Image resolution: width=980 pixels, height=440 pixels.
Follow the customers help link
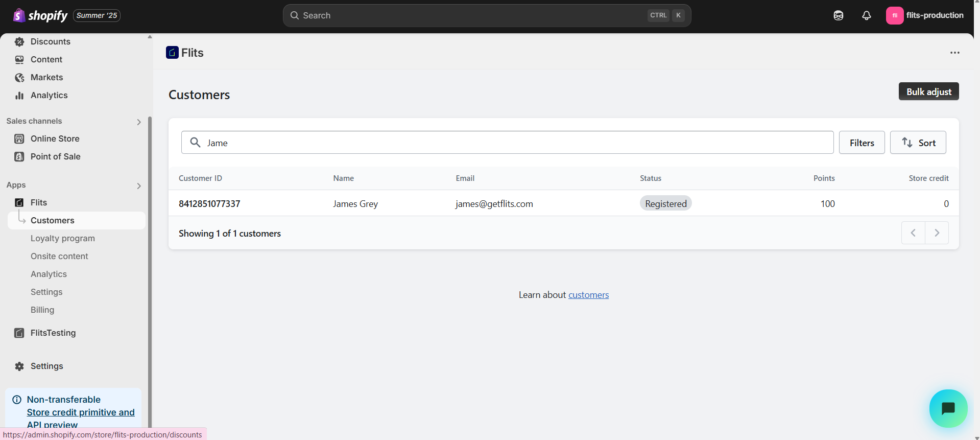click(x=588, y=295)
